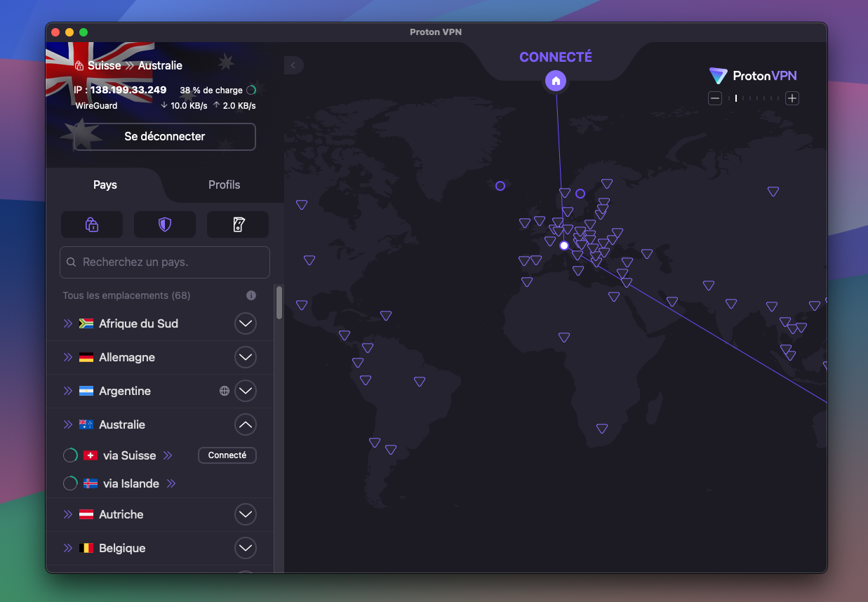Click the Belgian flag in Belgique row
Screen dimensions: 868x602
coord(86,548)
